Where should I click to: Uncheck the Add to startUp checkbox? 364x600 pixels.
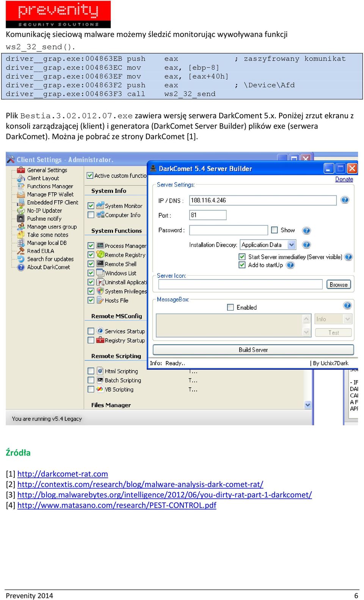[x=242, y=265]
